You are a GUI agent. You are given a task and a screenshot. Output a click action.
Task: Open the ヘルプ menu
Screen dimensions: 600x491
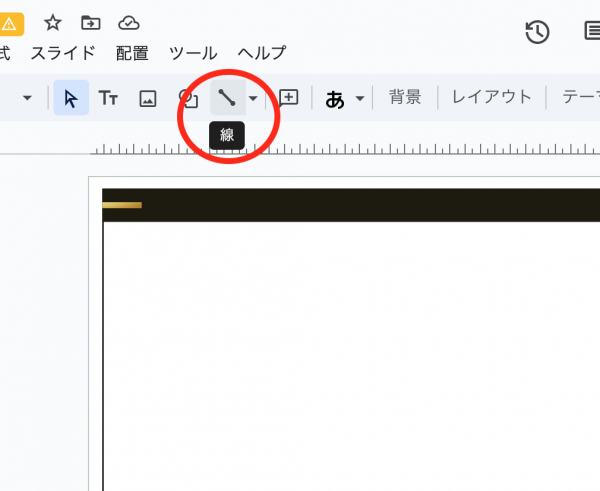click(262, 53)
